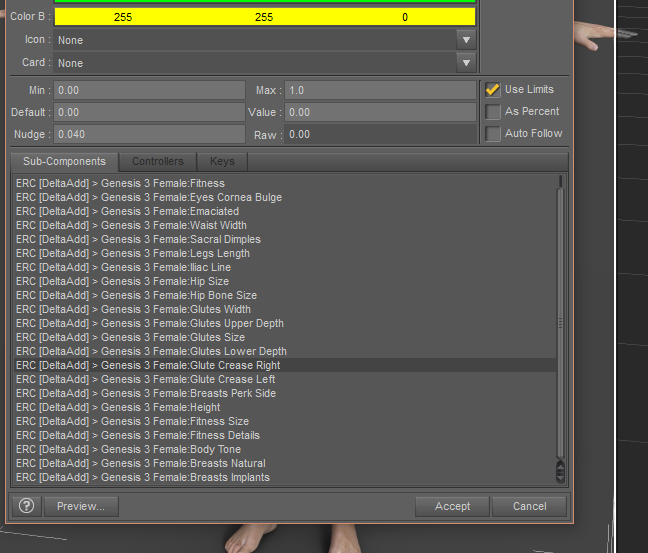This screenshot has width=648, height=553.
Task: Click the help question mark icon
Action: pyautogui.click(x=27, y=506)
